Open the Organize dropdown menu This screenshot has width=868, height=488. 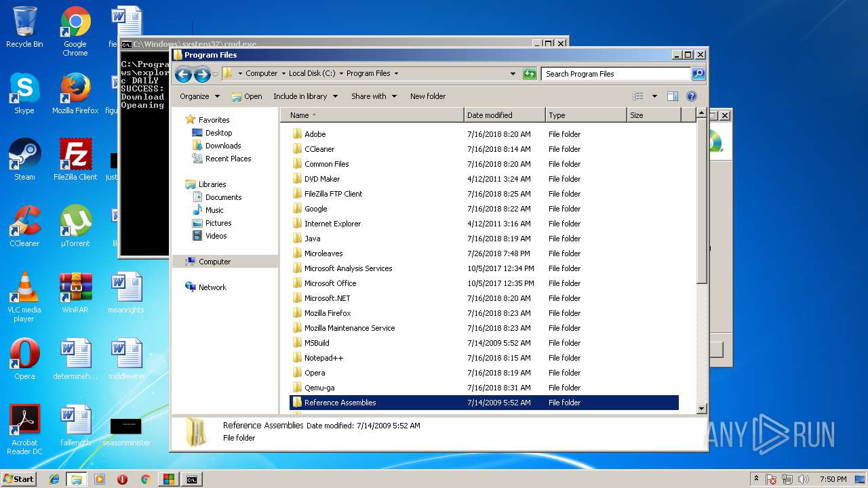tap(199, 96)
